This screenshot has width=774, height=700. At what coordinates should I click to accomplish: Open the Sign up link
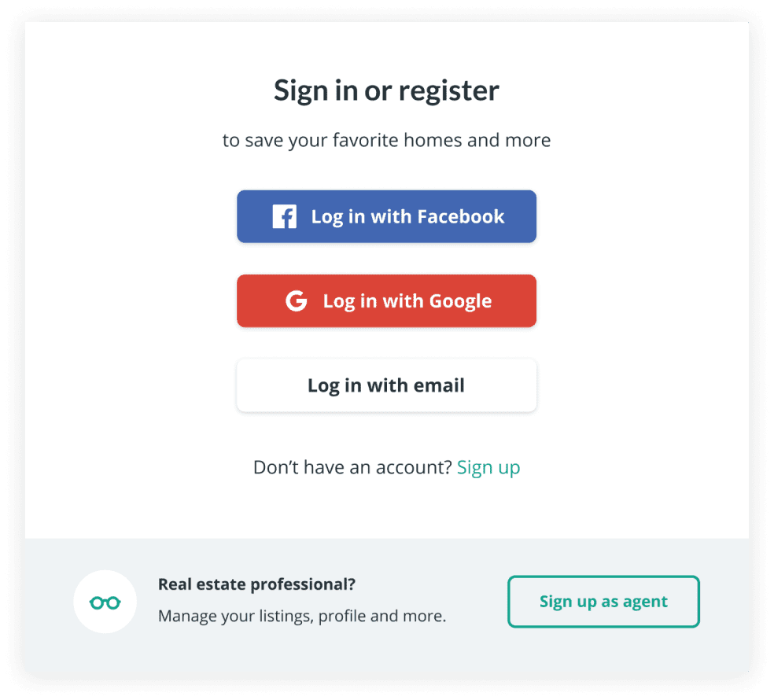pos(488,467)
